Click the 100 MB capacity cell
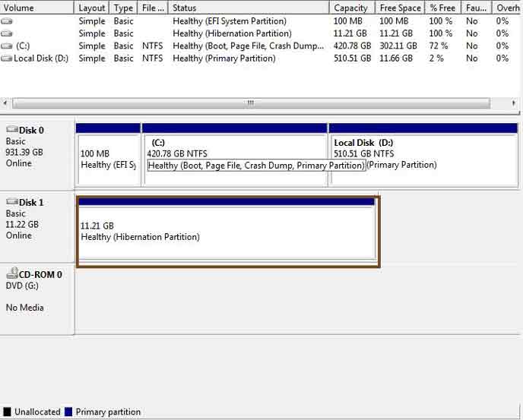The width and height of the screenshot is (523, 420). click(x=348, y=21)
